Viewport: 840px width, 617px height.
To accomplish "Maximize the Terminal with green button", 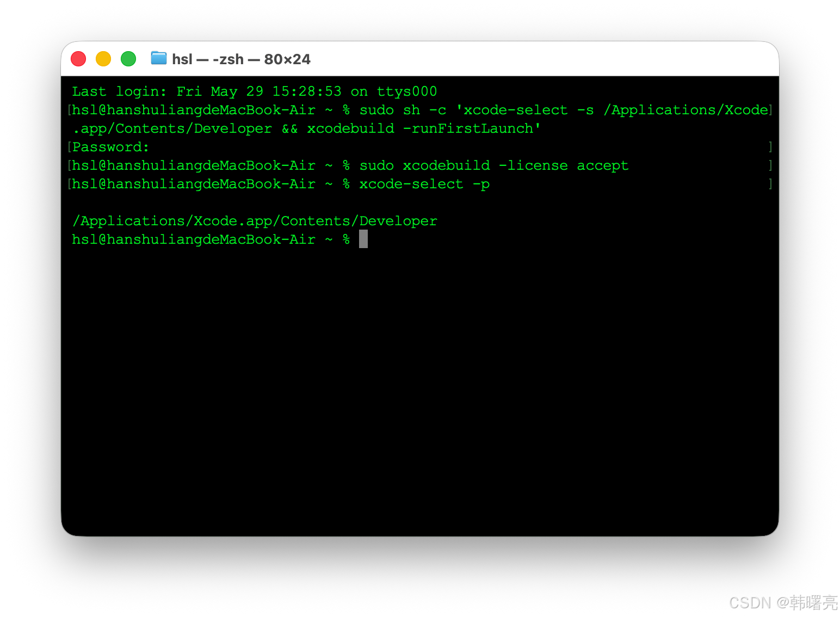I will [128, 59].
